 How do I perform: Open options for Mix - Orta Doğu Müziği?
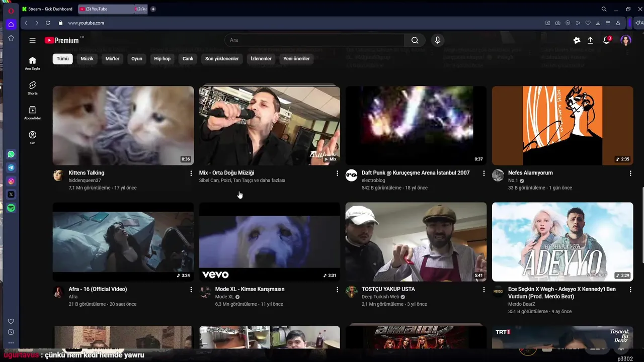[x=337, y=173]
